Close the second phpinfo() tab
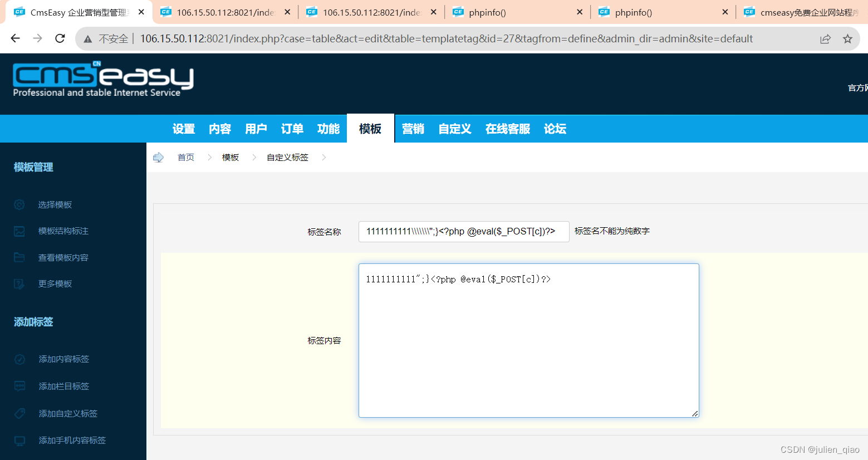Screen dimensions: 868x460 pos(725,12)
